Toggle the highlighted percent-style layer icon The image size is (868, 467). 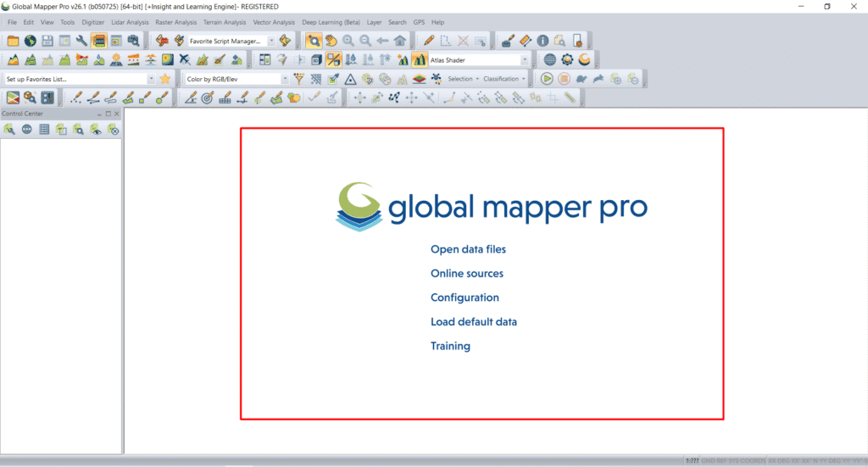pyautogui.click(x=333, y=60)
